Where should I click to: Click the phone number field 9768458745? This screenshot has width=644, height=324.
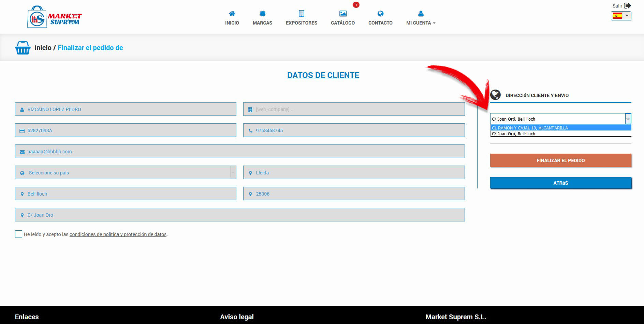click(354, 130)
